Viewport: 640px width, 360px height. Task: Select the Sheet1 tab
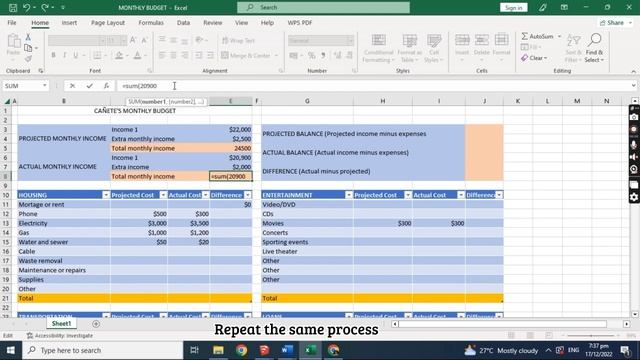pos(61,324)
